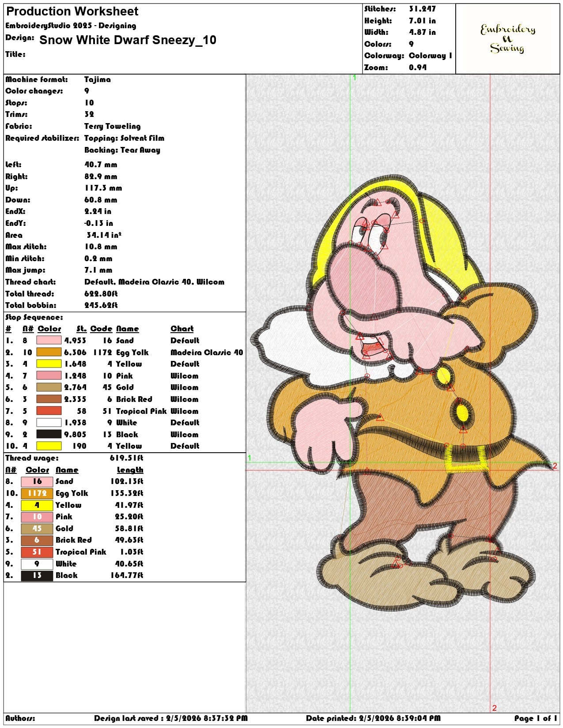This screenshot has height=728, width=563.
Task: Click the 'Stop Sequence:' section heading
Action: tap(34, 317)
